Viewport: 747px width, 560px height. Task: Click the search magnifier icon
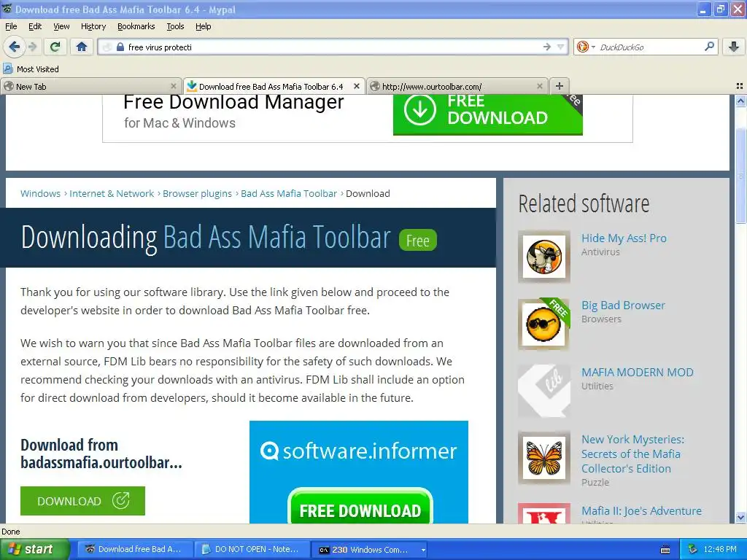click(x=709, y=46)
